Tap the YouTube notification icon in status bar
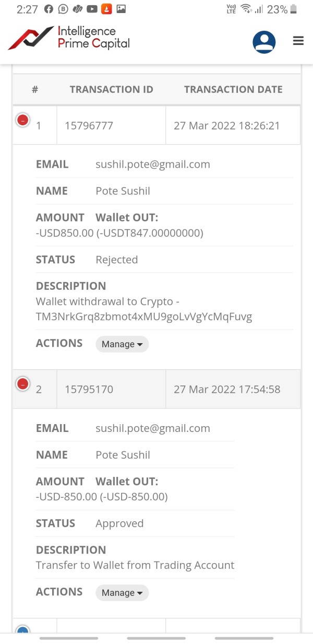The height and width of the screenshot is (644, 313). [92, 9]
